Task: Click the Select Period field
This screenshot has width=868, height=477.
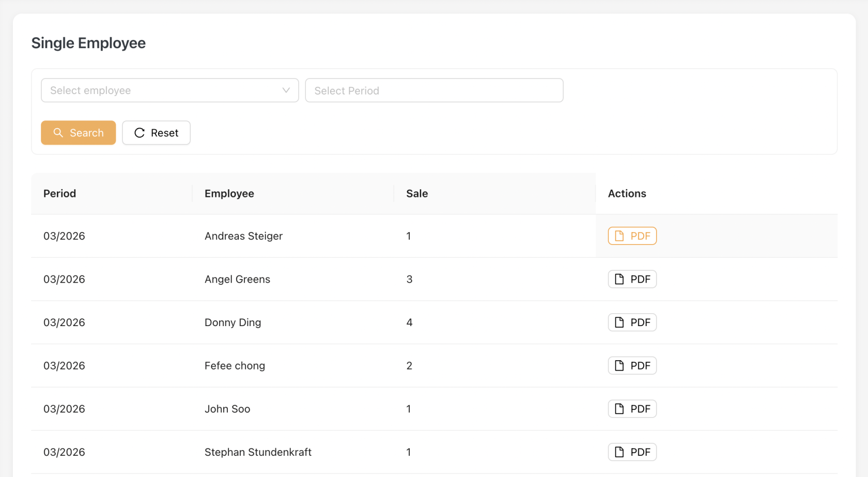Action: pos(434,90)
